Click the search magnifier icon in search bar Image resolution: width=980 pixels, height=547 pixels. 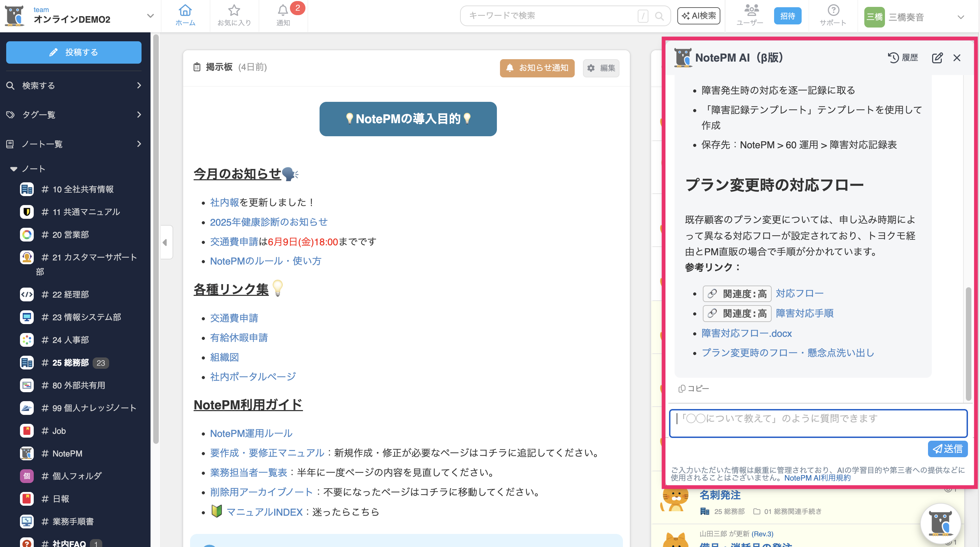pos(659,16)
